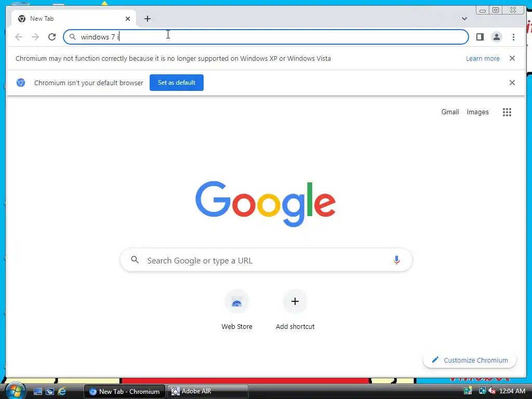Viewport: 532px width, 399px height.
Task: Click the 12:04 AM clock
Action: (512, 391)
